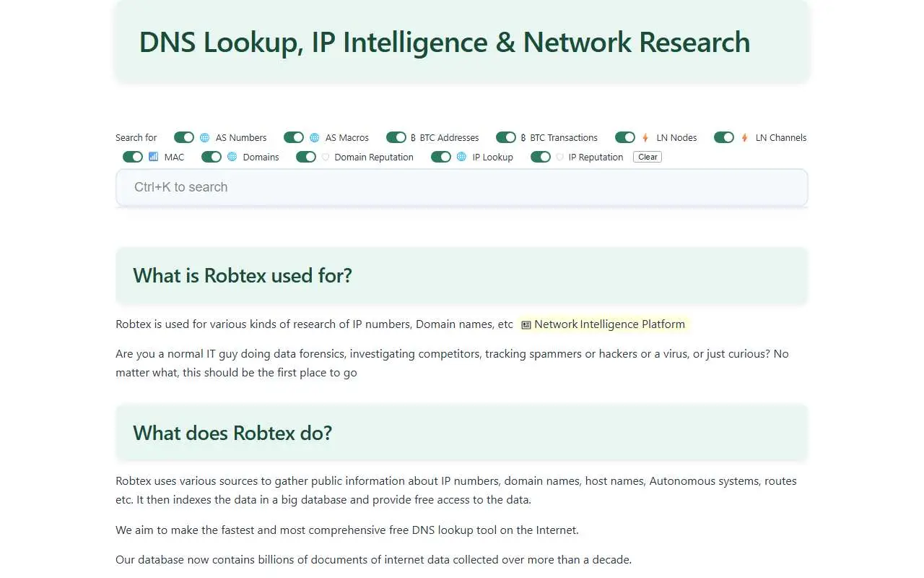Click the paragraph starting 'Robtex uses various sources'

[x=456, y=491]
